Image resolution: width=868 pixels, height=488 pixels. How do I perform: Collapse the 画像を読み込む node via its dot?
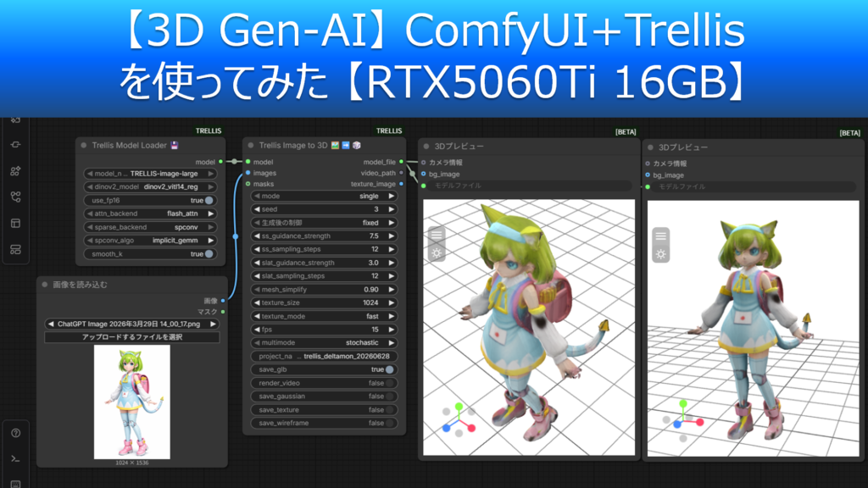tap(45, 285)
